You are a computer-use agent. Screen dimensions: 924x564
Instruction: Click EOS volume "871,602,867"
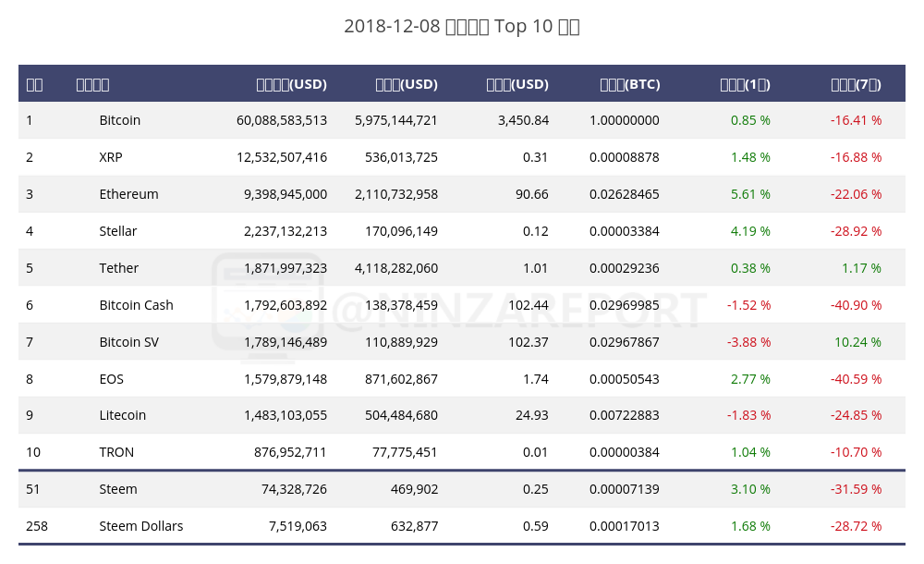tap(401, 379)
